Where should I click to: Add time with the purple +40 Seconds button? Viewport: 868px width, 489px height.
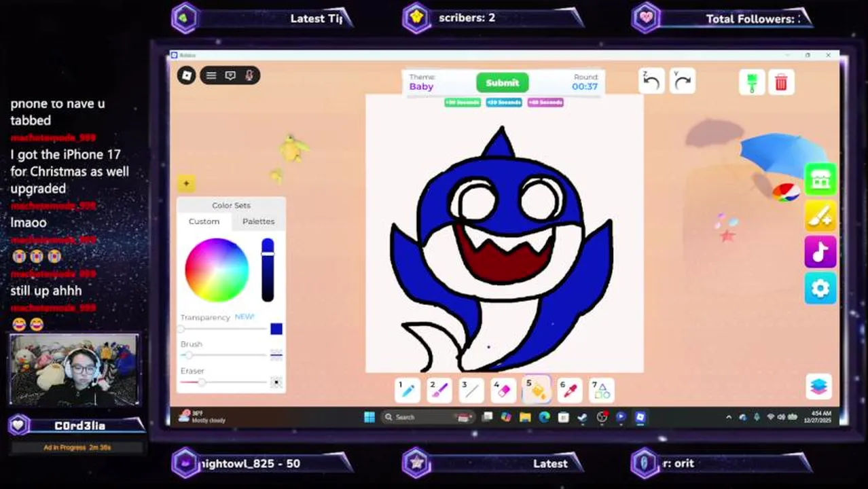coord(545,103)
